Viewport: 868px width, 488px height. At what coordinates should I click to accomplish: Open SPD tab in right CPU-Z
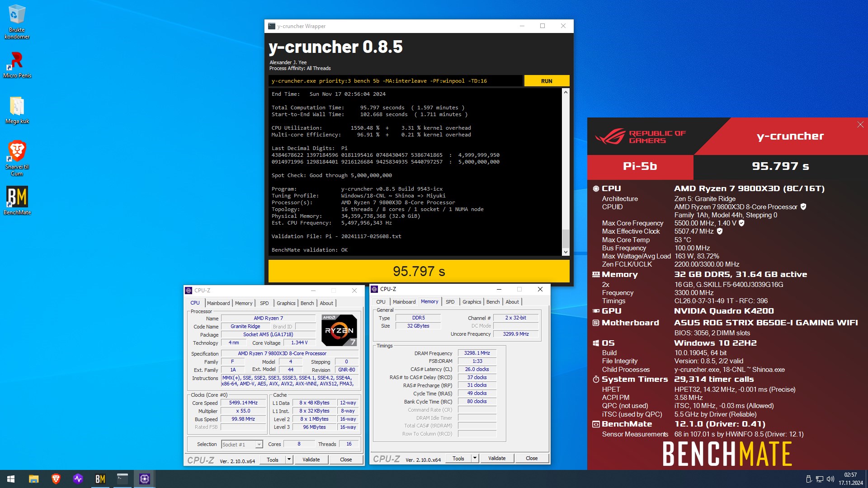point(450,302)
